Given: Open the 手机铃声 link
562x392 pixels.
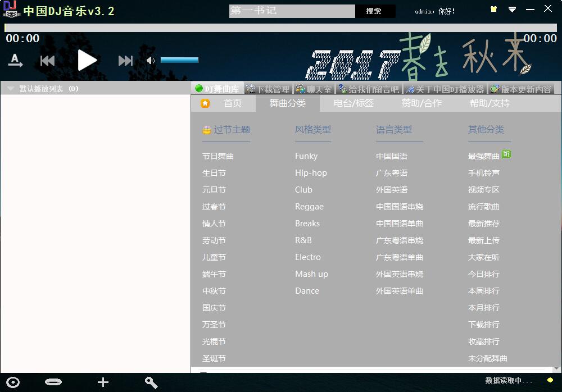Looking at the screenshot, I should [x=483, y=173].
